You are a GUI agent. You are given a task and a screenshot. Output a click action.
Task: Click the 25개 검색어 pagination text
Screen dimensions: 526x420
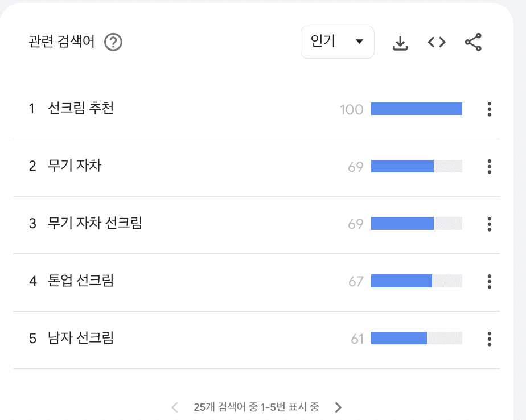[256, 407]
